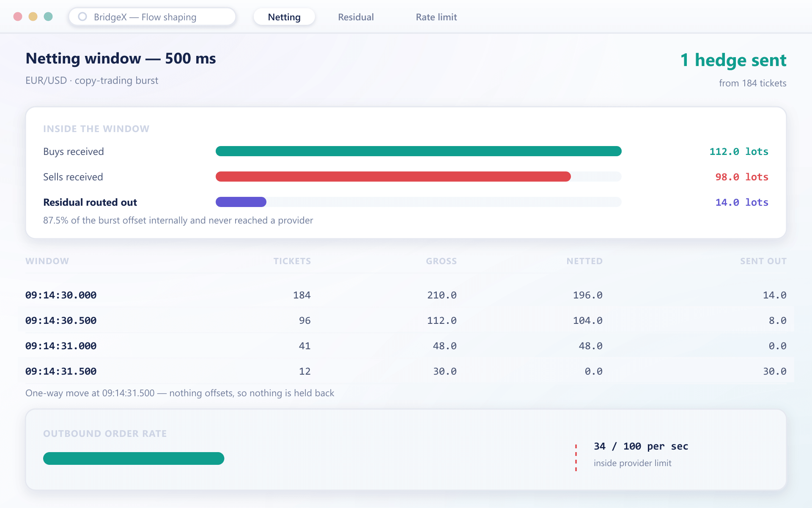812x508 pixels.
Task: Click the 96 tickets cell
Action: coord(304,320)
